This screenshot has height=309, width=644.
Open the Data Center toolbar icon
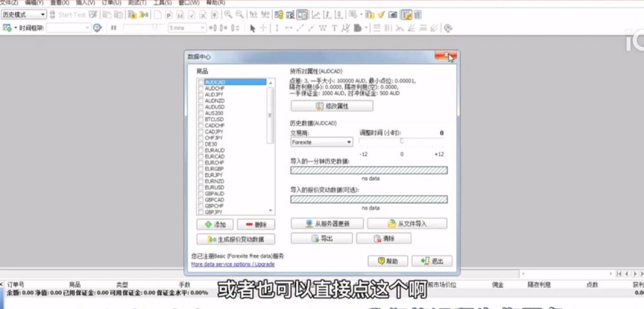tap(132, 15)
